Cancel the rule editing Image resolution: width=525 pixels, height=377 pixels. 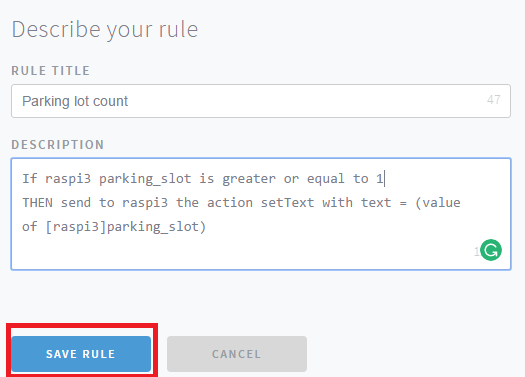click(237, 354)
